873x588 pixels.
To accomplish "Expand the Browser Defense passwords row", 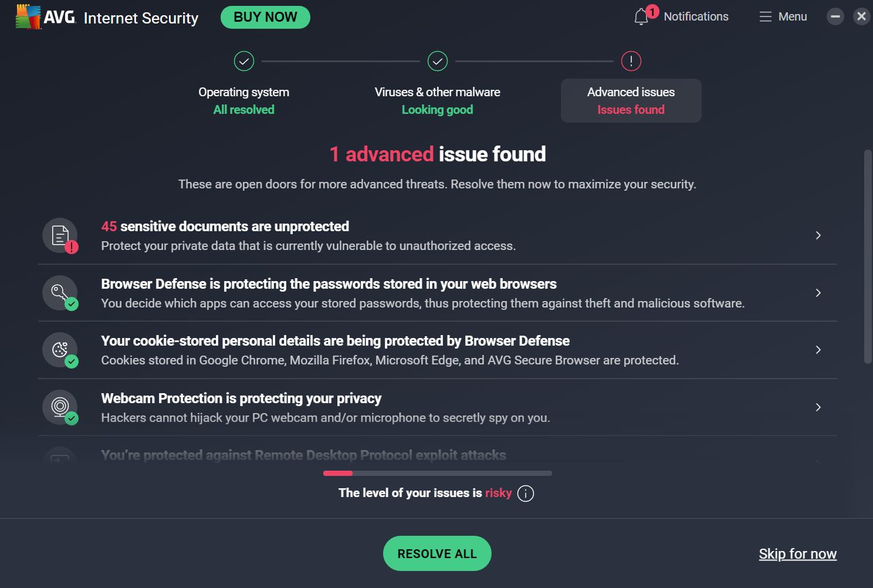I will tap(818, 293).
